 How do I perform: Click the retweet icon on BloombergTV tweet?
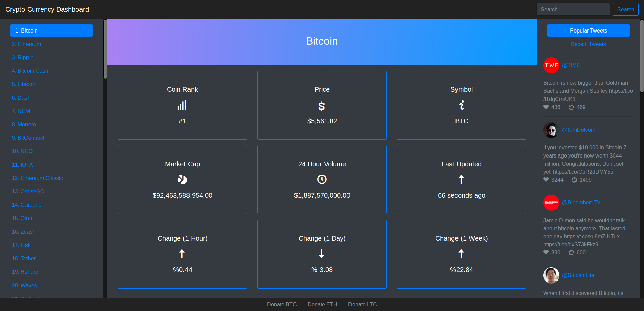coord(571,253)
